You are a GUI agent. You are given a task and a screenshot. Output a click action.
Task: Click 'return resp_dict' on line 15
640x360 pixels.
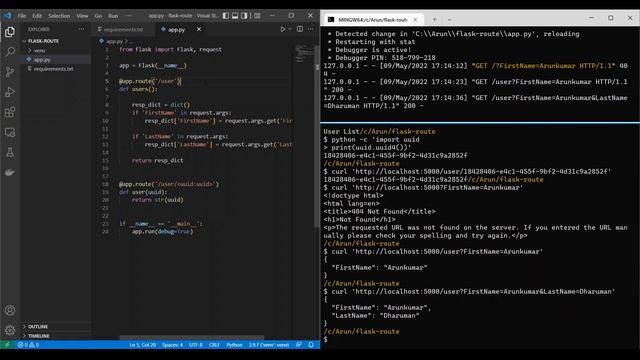coord(157,160)
